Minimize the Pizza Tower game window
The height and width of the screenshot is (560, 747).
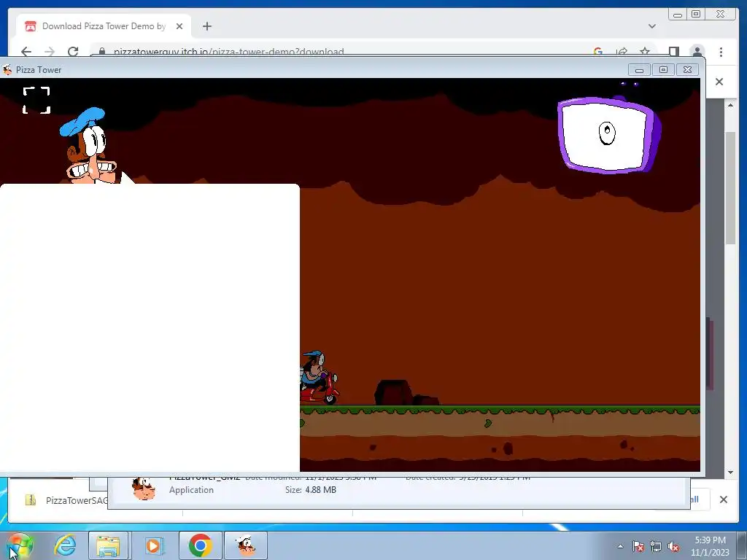pyautogui.click(x=639, y=70)
